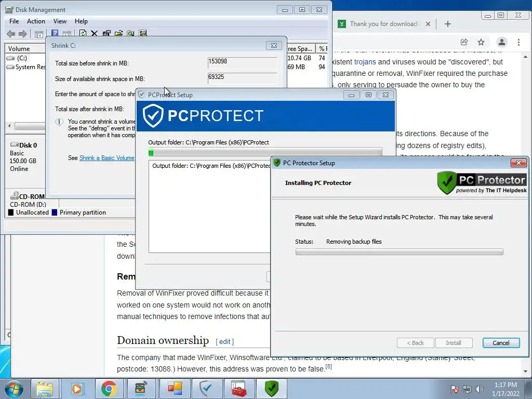Screen dimensions: 532x399
Task: Click the PC Protector green shield logo
Action: [446, 182]
